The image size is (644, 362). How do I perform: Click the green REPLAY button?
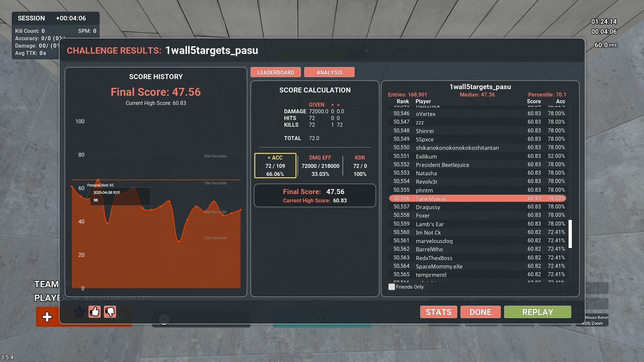tap(537, 312)
